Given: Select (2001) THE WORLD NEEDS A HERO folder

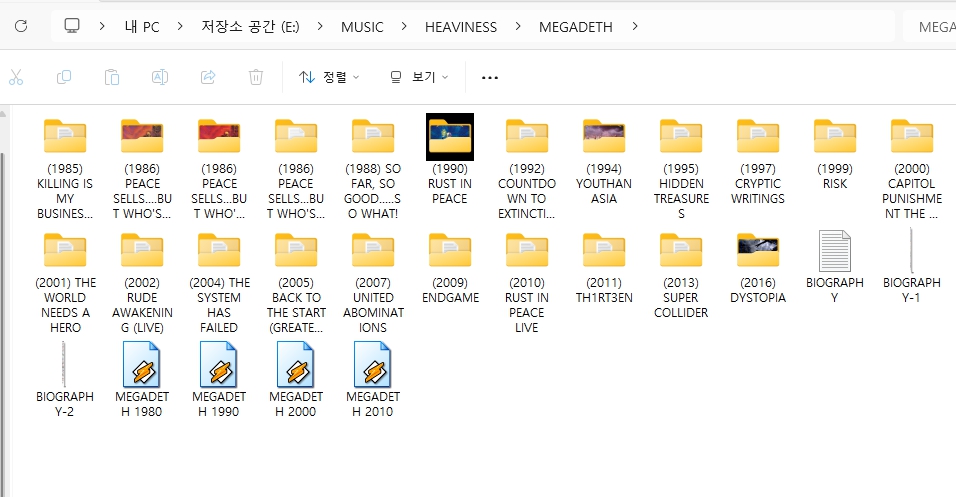Looking at the screenshot, I should tap(65, 283).
